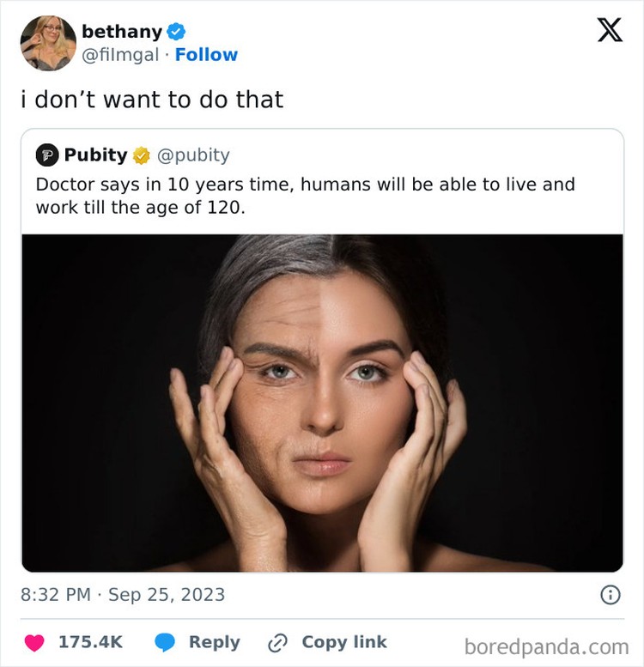Click Pubity's gold verified badge

(141, 155)
